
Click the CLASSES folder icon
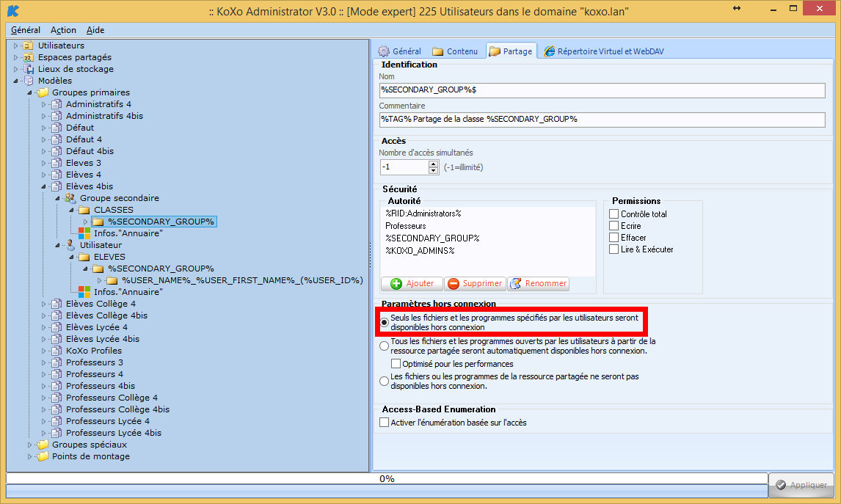(x=84, y=210)
